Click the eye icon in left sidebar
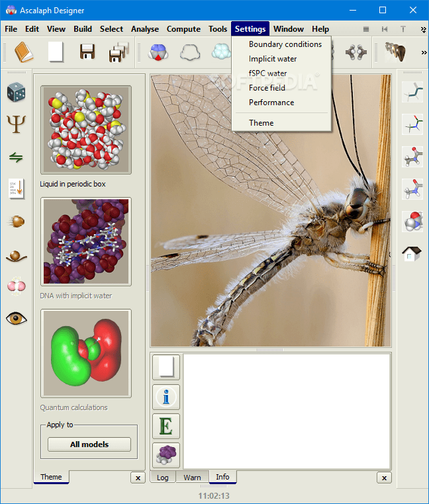 pyautogui.click(x=16, y=319)
